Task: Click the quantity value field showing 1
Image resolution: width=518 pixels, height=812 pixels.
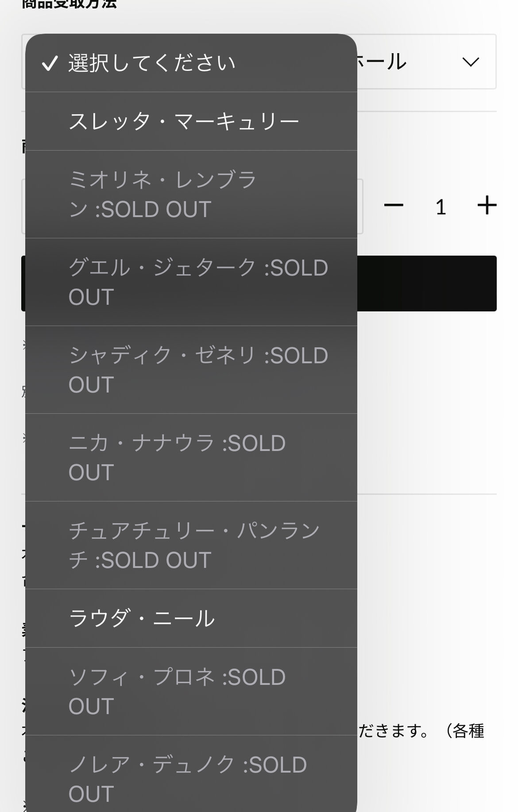Action: point(441,207)
